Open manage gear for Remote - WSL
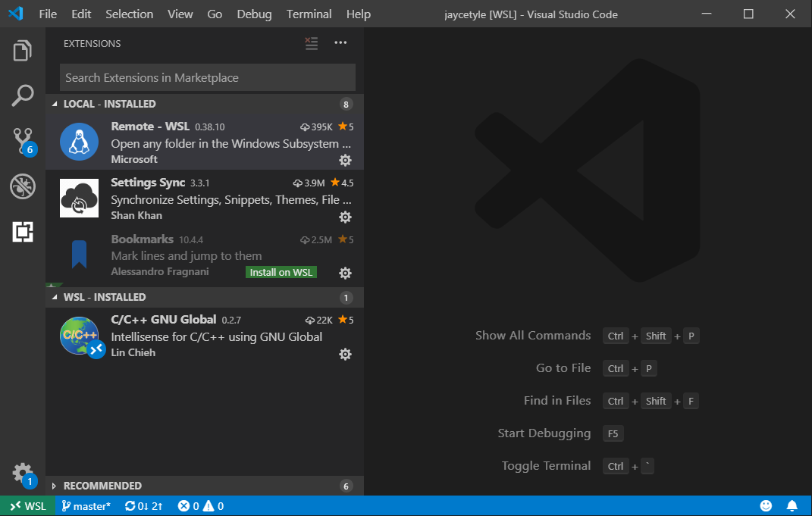The height and width of the screenshot is (516, 812). pyautogui.click(x=345, y=161)
